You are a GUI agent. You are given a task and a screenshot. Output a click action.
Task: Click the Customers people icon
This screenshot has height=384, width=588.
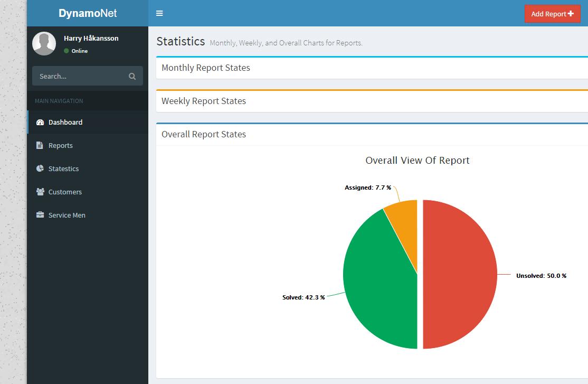40,192
